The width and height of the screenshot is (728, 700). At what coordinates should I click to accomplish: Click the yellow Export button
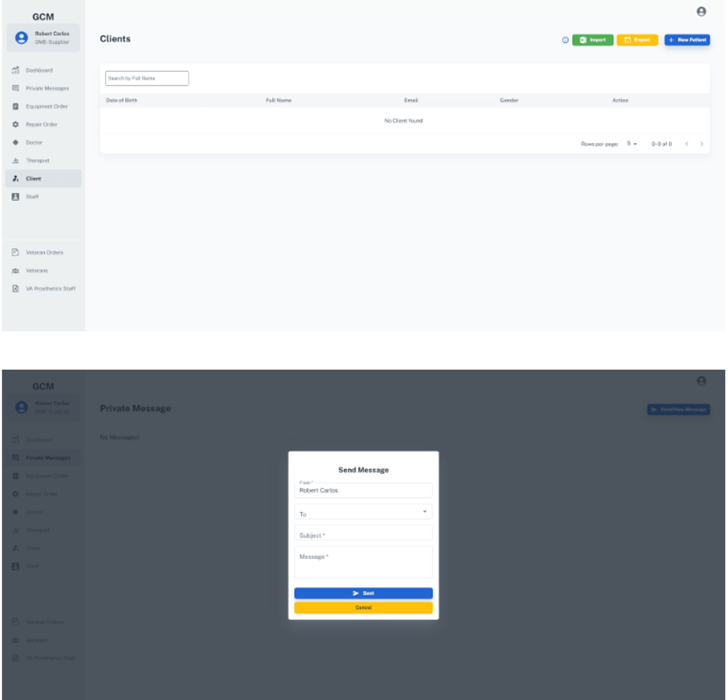point(637,40)
